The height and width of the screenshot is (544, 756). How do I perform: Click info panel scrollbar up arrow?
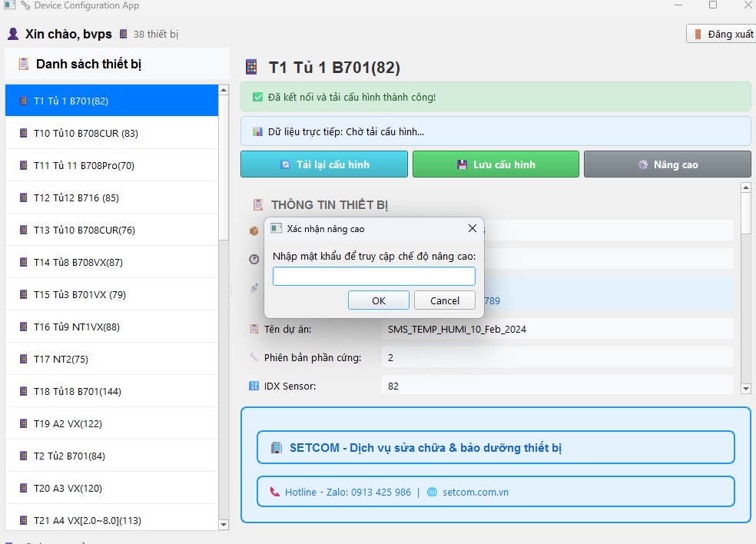click(x=745, y=187)
